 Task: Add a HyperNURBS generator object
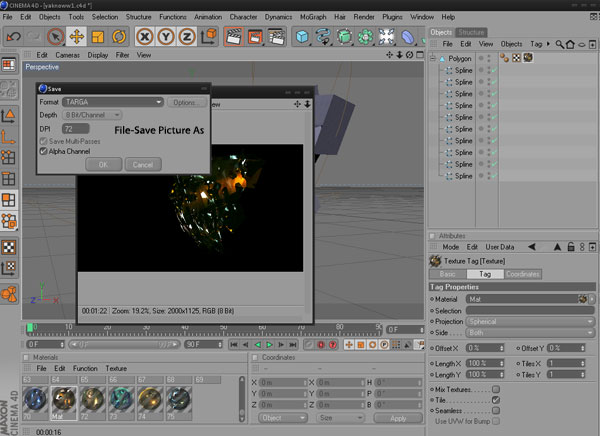point(344,37)
